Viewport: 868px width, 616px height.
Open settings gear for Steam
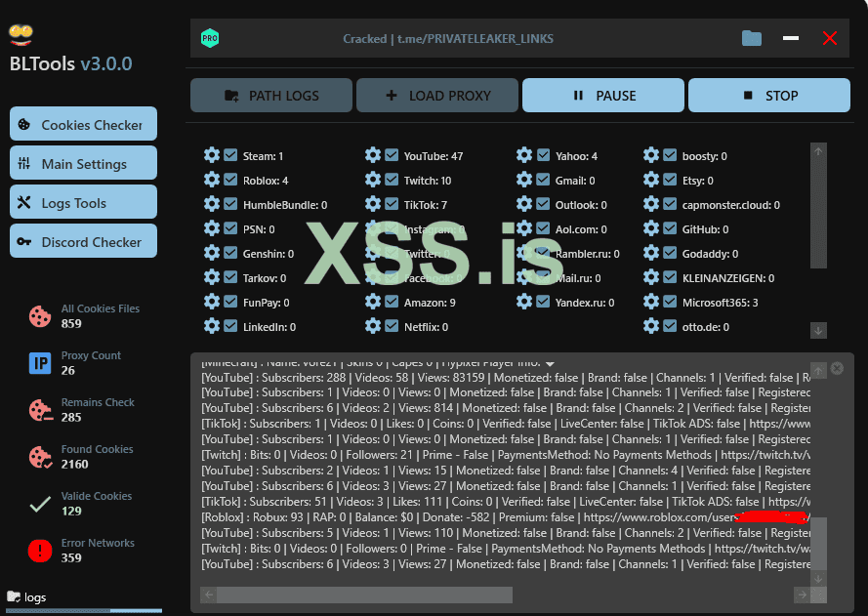[x=212, y=155]
